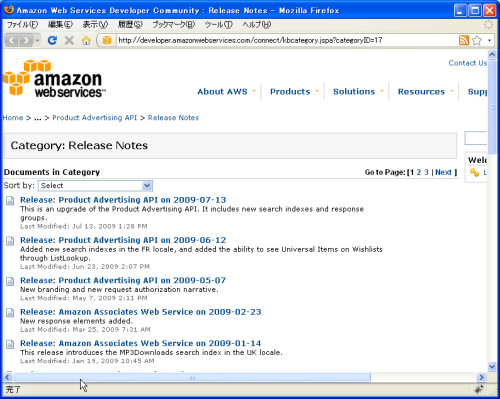The image size is (500, 399).
Task: Click the Firefox icon in the title bar
Action: 9,10
